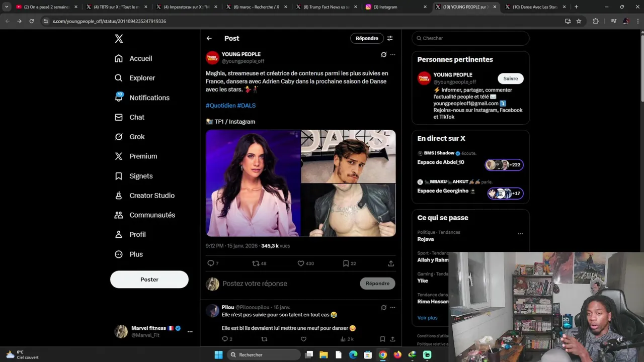Switch to Instagram tab

(x=396, y=7)
